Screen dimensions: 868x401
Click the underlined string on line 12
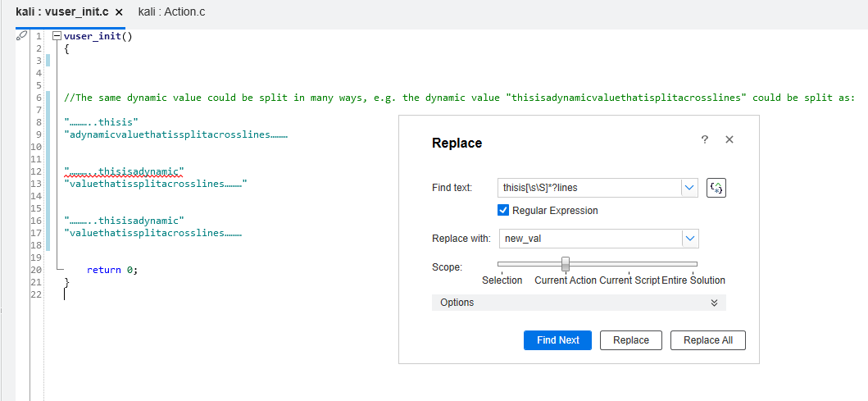[x=124, y=171]
